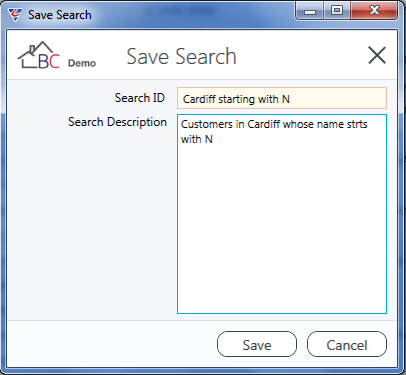Image resolution: width=406 pixels, height=375 pixels.
Task: Focus the Search Description text area
Action: (282, 214)
